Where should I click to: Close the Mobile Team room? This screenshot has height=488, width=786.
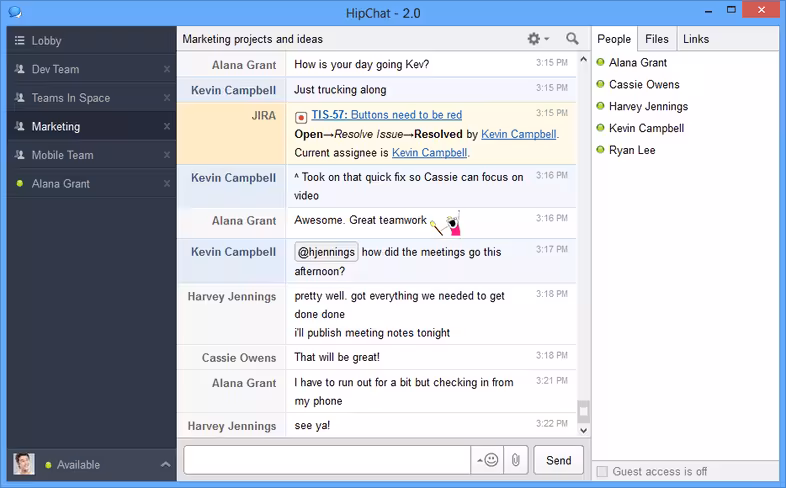(x=167, y=155)
